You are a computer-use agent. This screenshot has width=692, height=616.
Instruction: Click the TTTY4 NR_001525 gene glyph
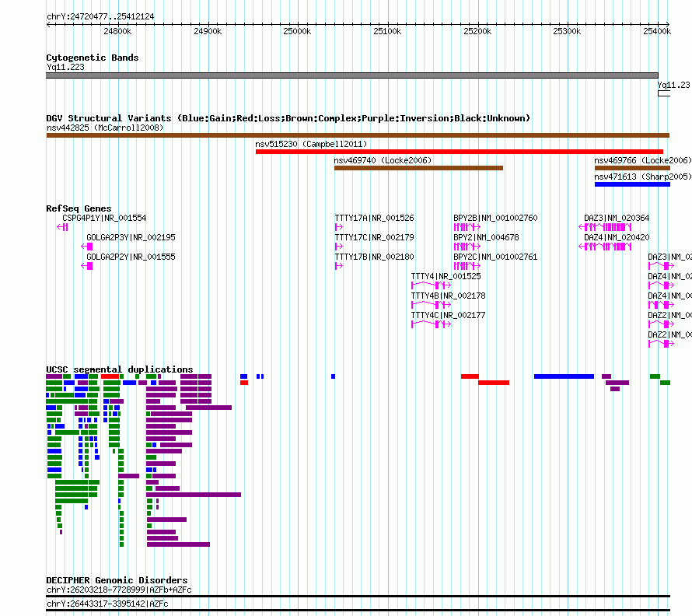click(431, 285)
